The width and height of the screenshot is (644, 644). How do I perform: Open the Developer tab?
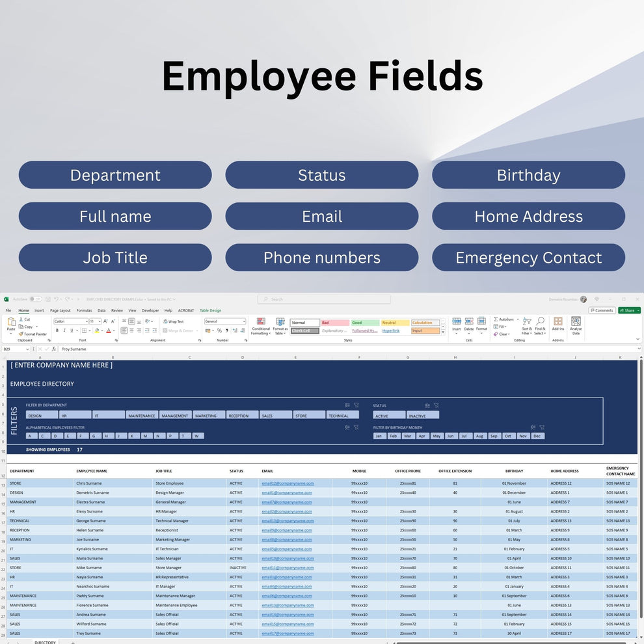(150, 310)
